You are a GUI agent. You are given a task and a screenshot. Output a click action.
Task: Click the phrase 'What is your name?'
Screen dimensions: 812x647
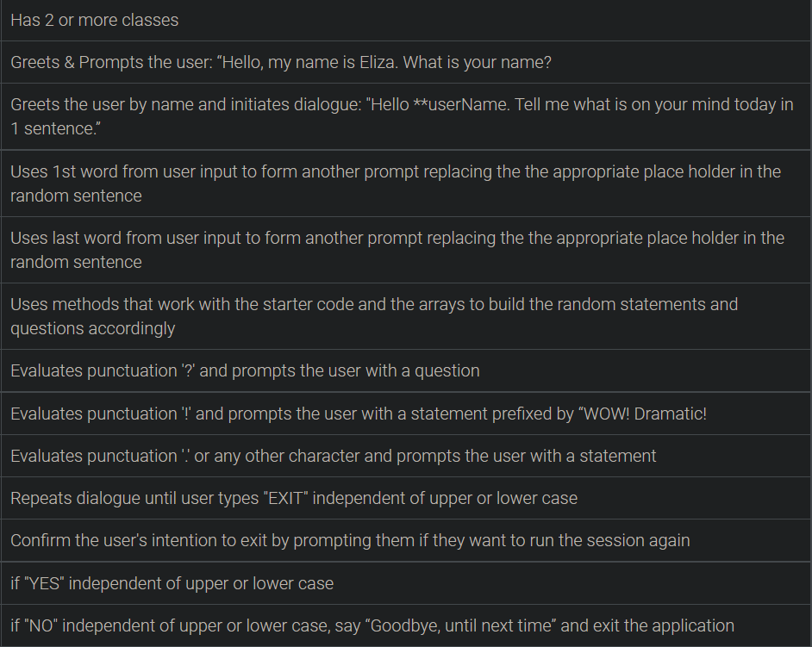[x=477, y=63]
